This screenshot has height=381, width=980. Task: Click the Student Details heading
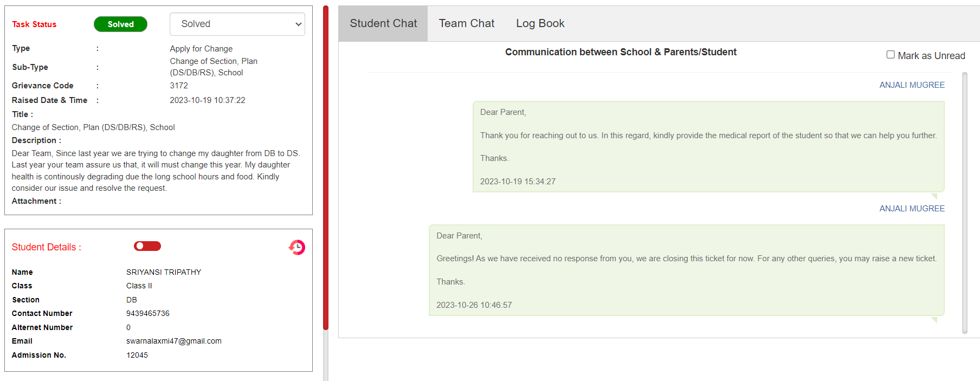click(46, 247)
